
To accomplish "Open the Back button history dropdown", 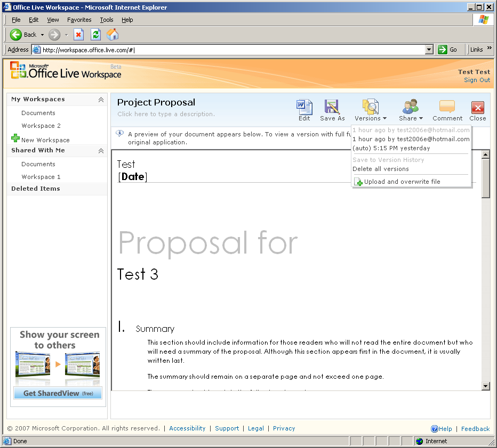I will point(42,35).
